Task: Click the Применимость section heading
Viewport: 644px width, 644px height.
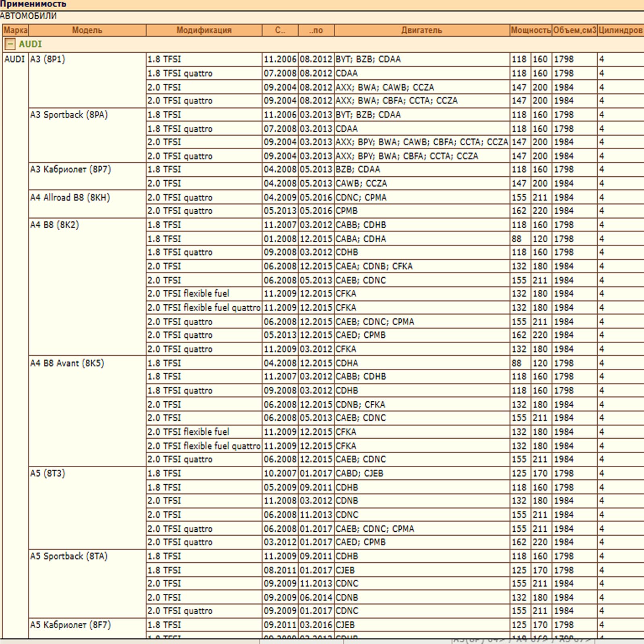Action: [x=33, y=4]
